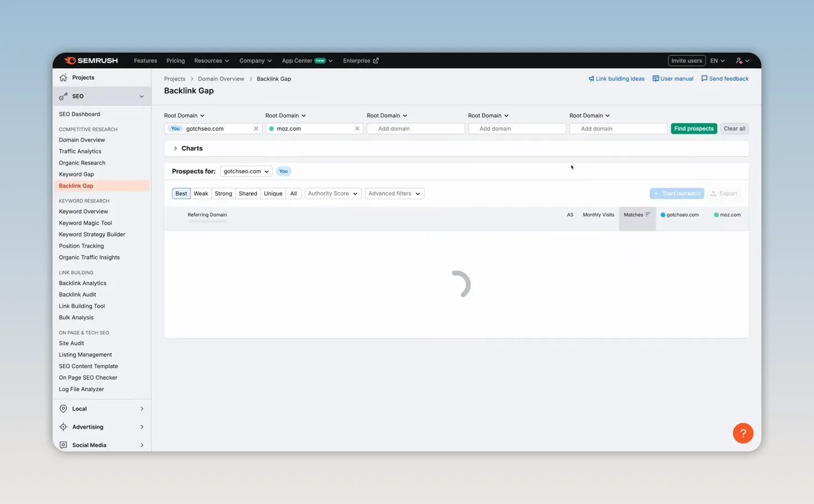The height and width of the screenshot is (504, 814).
Task: Open Keyword Gap in sidebar
Action: tap(76, 174)
